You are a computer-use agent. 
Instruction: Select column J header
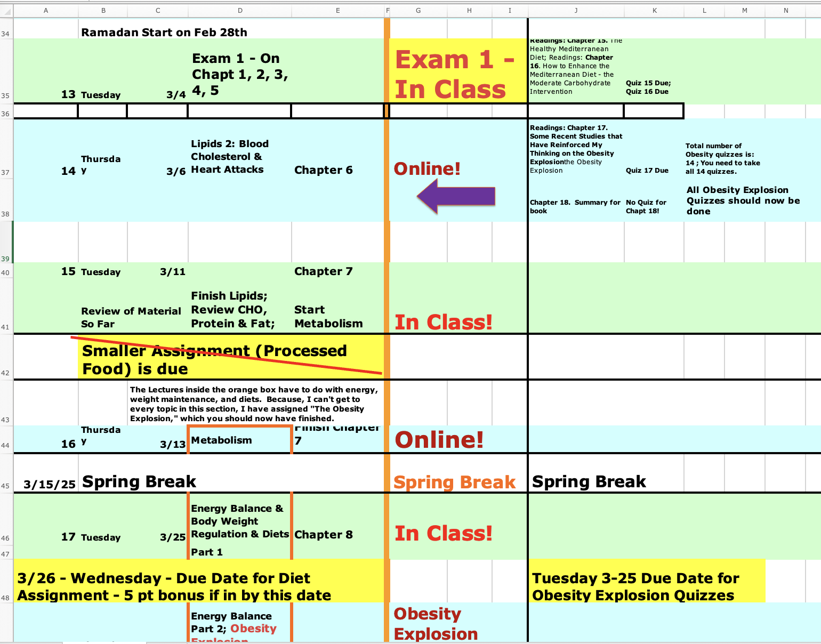point(576,11)
